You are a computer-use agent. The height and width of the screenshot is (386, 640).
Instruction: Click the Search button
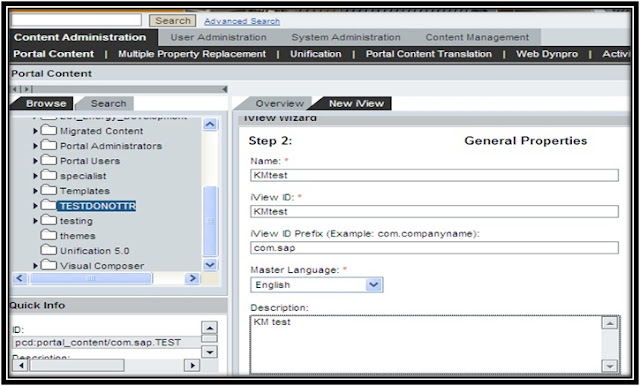coord(172,20)
